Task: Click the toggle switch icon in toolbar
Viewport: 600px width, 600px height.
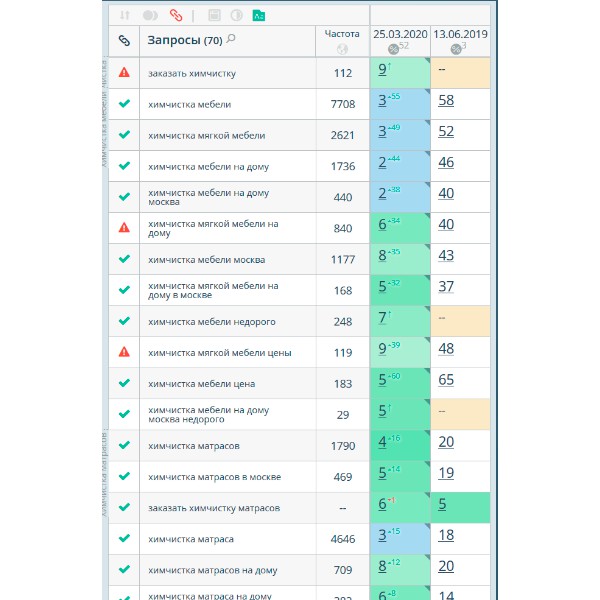Action: click(150, 15)
